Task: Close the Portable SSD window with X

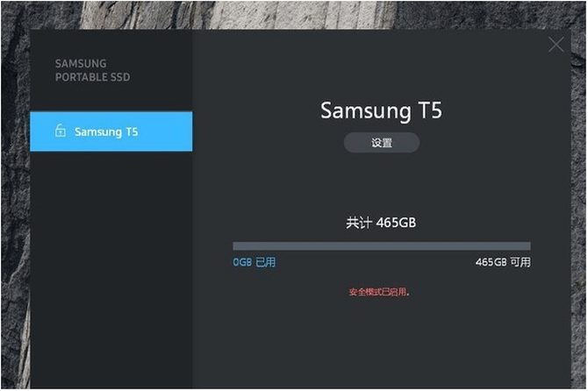Action: [556, 45]
